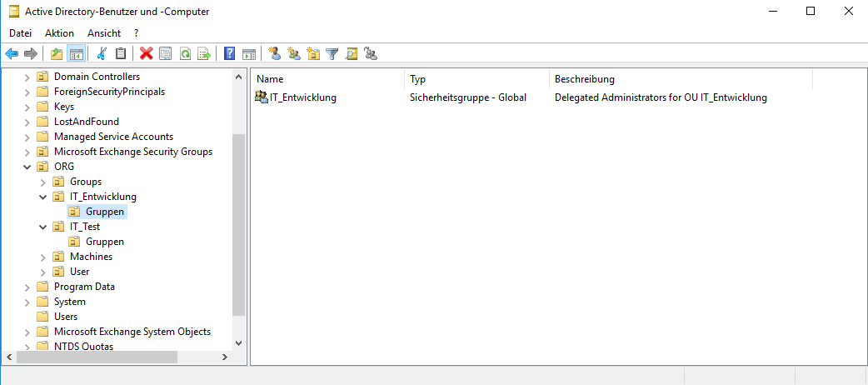Click the Find objects toolbar icon
The height and width of the screenshot is (385, 868).
[x=352, y=54]
